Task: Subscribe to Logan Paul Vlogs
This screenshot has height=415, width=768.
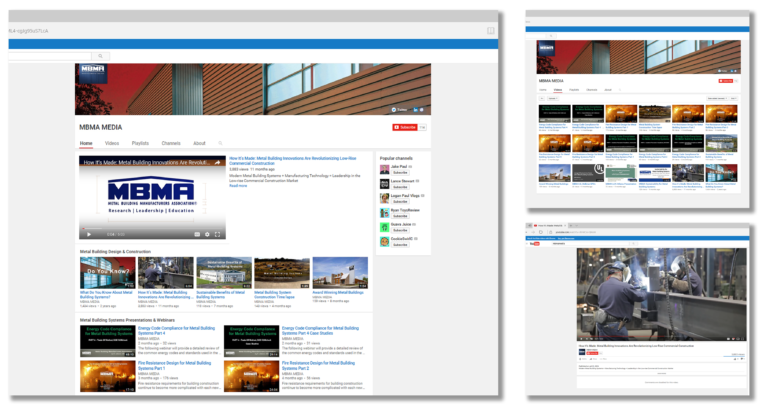Action: coord(400,201)
